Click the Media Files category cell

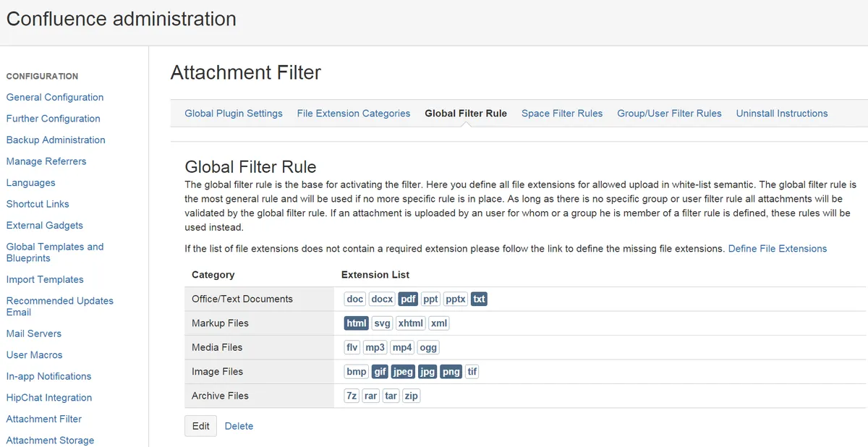[260, 347]
